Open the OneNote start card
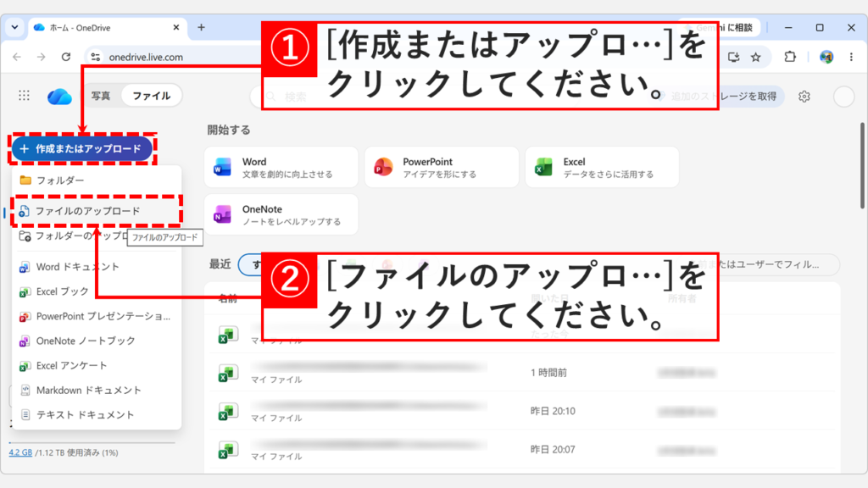The height and width of the screenshot is (488, 868). point(281,214)
